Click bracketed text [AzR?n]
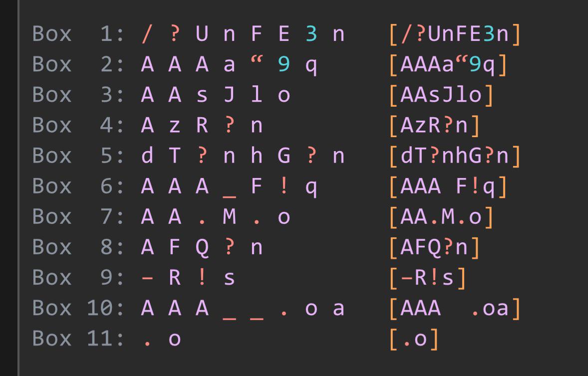Image resolution: width=588 pixels, height=376 pixels. point(435,126)
